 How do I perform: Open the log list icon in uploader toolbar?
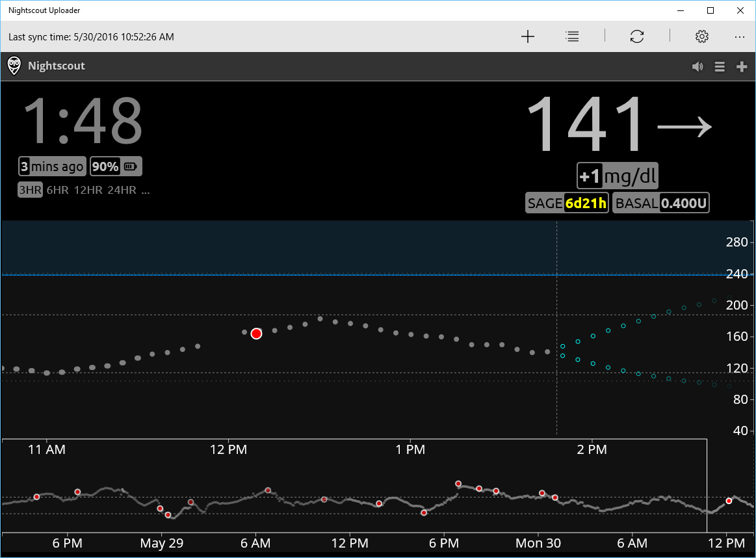coord(572,36)
